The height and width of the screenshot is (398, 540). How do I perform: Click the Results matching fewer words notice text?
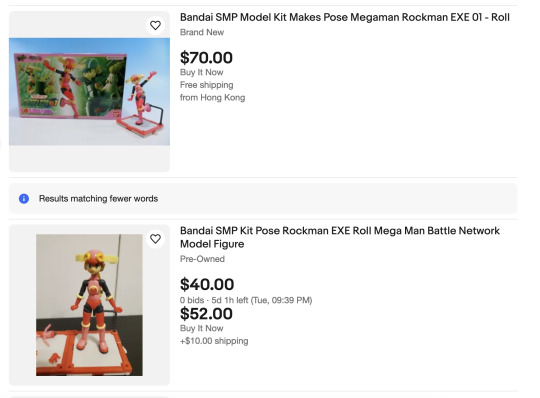coord(98,199)
